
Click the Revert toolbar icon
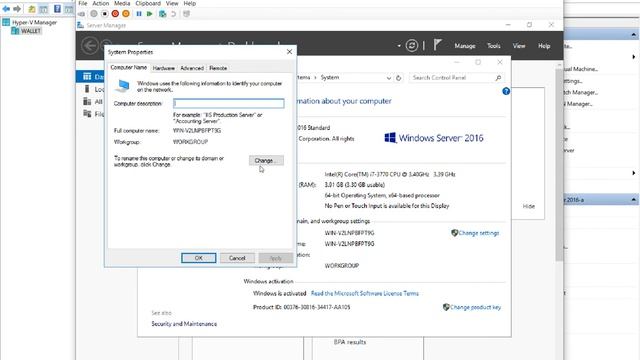click(x=173, y=14)
